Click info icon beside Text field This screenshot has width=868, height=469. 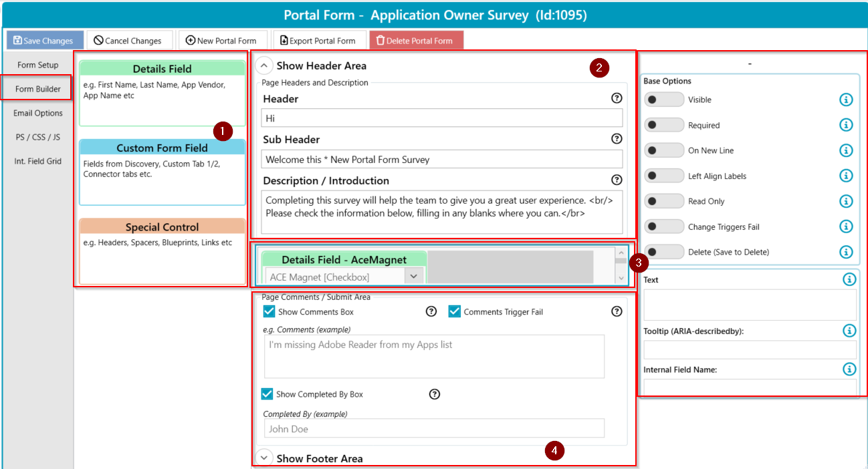point(849,279)
